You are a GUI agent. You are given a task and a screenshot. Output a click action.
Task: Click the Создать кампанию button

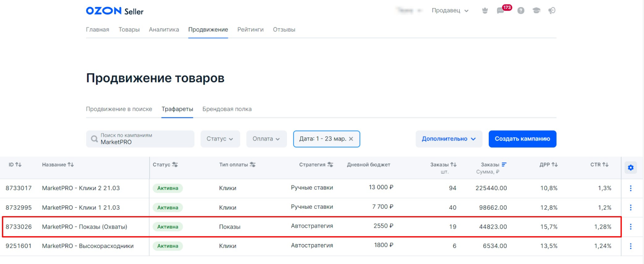pyautogui.click(x=522, y=139)
